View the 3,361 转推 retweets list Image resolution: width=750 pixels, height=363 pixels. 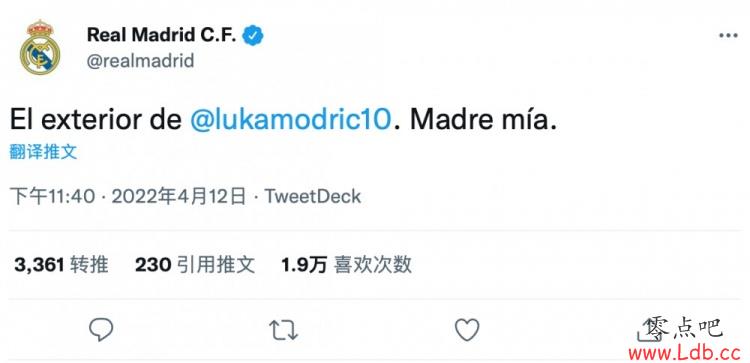click(61, 264)
